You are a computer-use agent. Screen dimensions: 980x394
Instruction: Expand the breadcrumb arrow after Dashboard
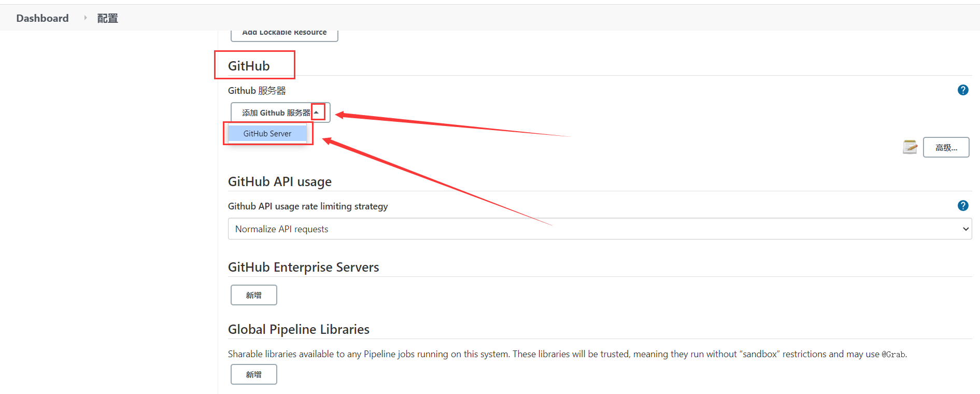pos(86,18)
